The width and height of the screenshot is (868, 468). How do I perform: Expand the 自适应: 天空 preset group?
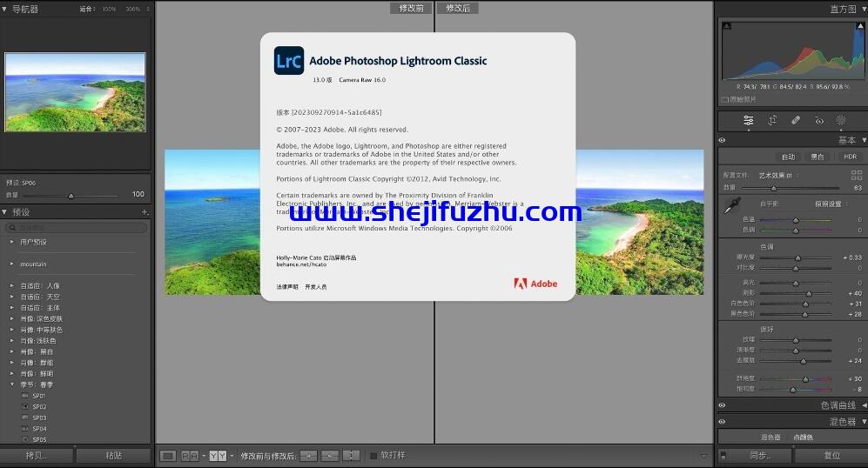click(x=11, y=297)
